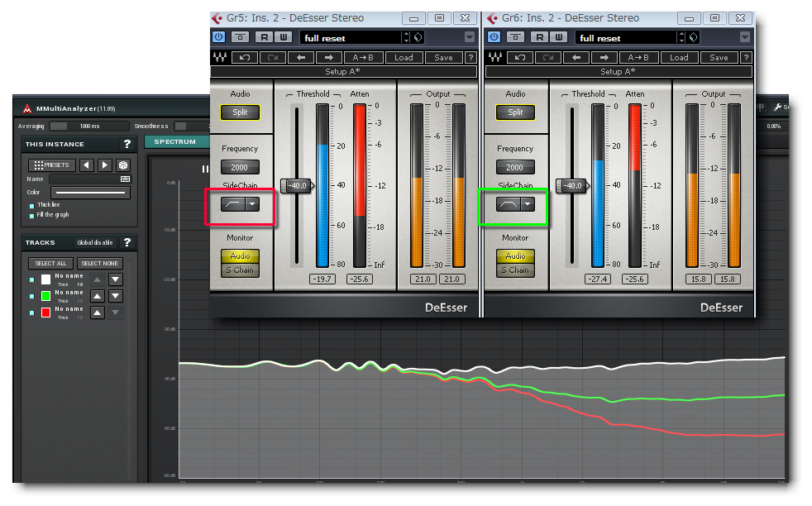Screen dimensions: 812x506
Task: Copy setup A to B in Gr6
Action: [638, 58]
